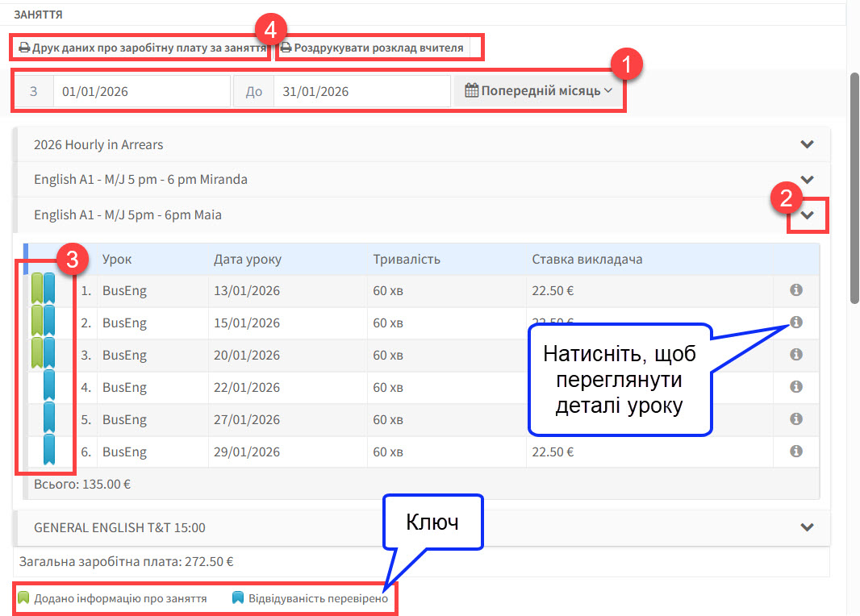Viewport: 860px width, 616px height.
Task: Collapse English A1 Maia class section
Action: click(x=807, y=215)
